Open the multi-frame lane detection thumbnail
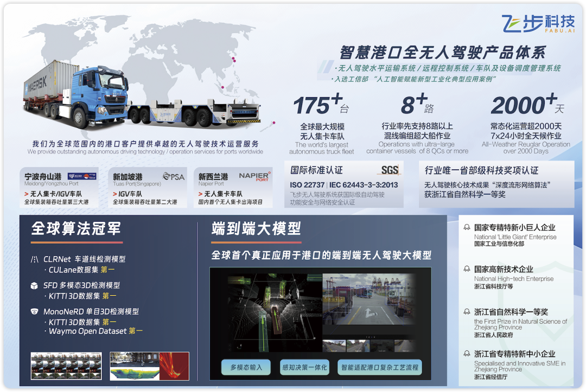This screenshot has width=586, height=392. pos(66,366)
